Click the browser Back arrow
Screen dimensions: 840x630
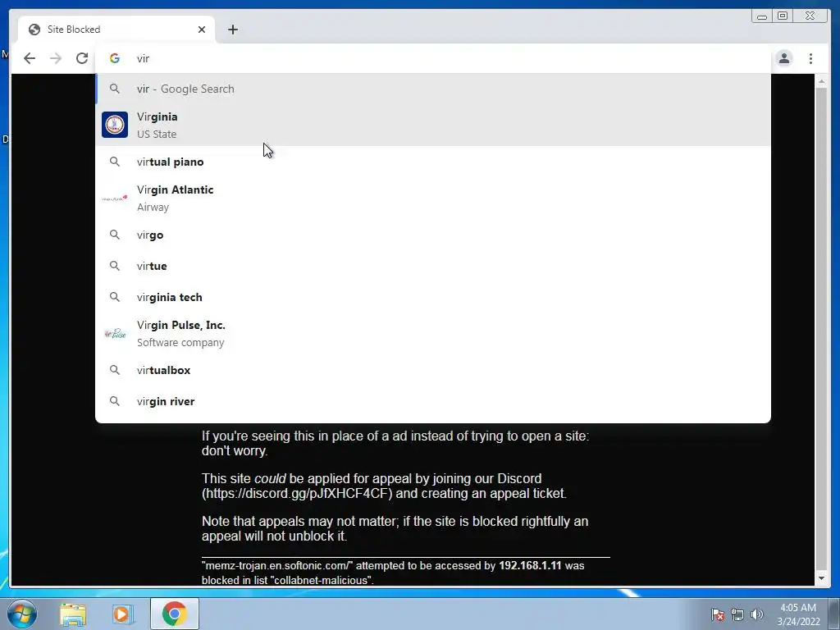point(30,58)
